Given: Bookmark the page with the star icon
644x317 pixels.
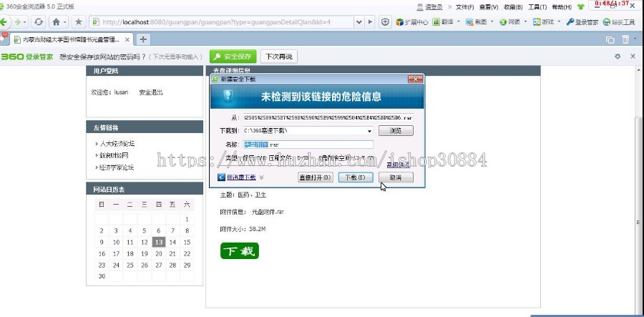Looking at the screenshot, I should tap(79, 21).
